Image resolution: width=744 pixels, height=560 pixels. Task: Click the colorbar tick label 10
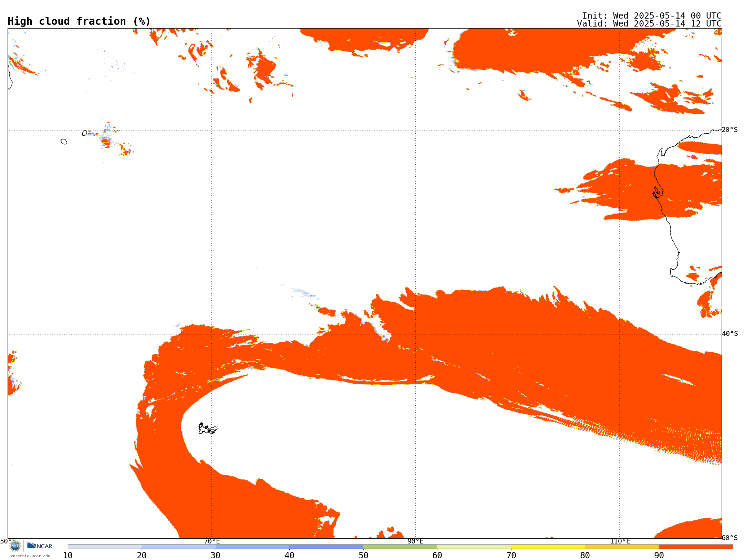(x=68, y=556)
